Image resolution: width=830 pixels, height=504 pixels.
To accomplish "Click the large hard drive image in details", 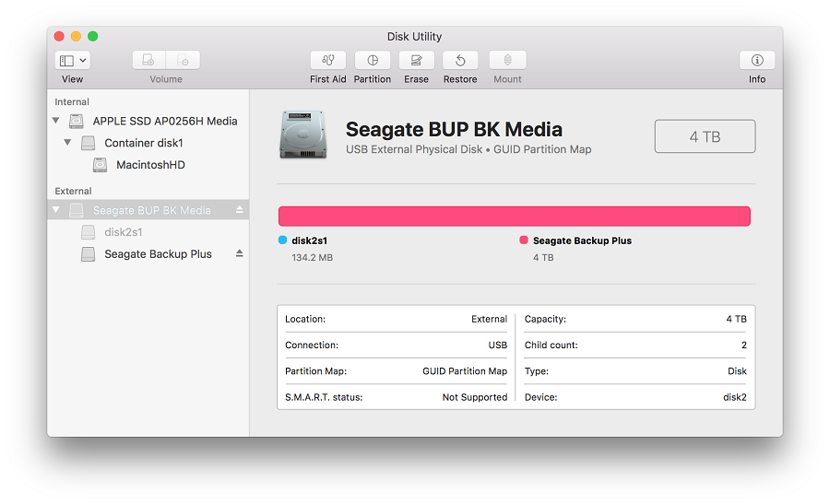I will (x=302, y=135).
